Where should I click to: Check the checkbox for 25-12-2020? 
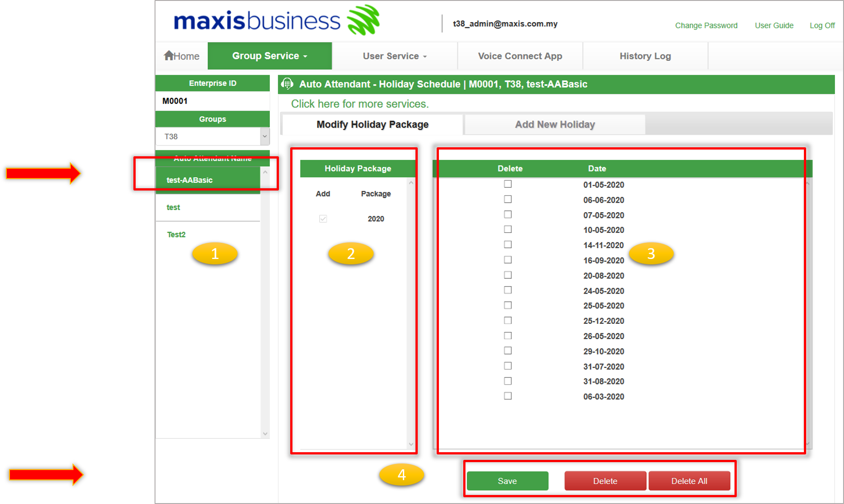508,320
